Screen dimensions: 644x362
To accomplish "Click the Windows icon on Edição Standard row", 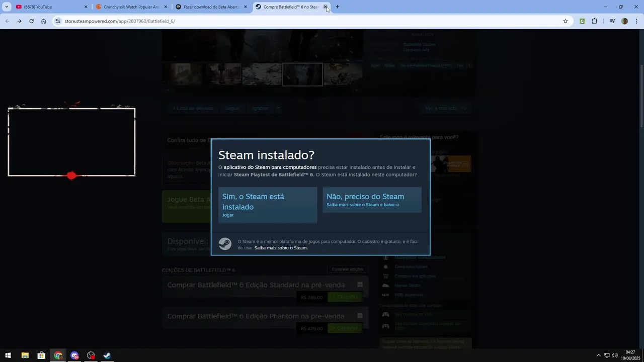I will click(x=360, y=285).
